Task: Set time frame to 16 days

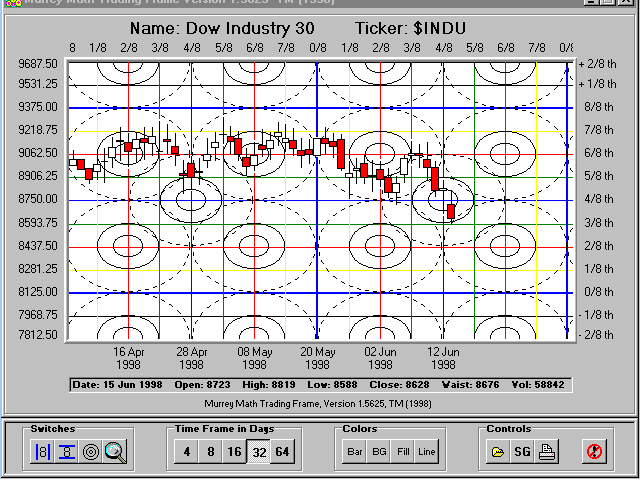Action: click(x=234, y=452)
